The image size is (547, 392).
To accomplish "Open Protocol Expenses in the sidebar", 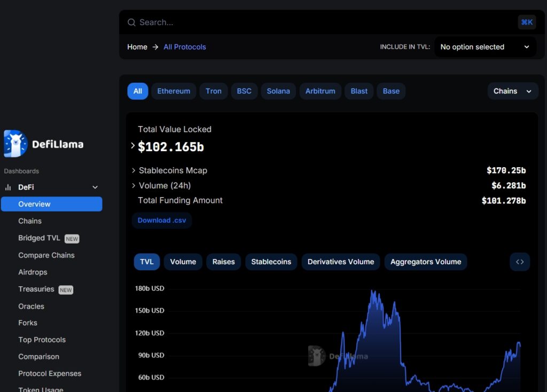I will pos(50,373).
